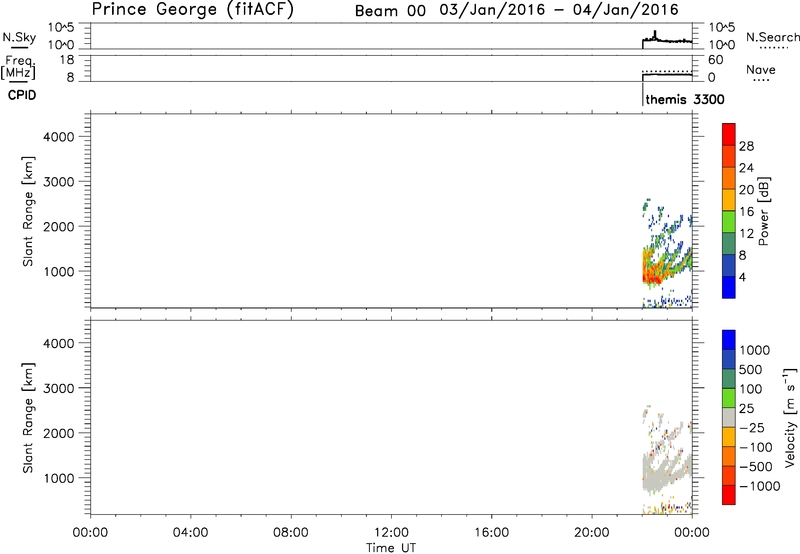800x554 pixels.
Task: Click the 16:00 tick label on the time axis
Action: 491,533
